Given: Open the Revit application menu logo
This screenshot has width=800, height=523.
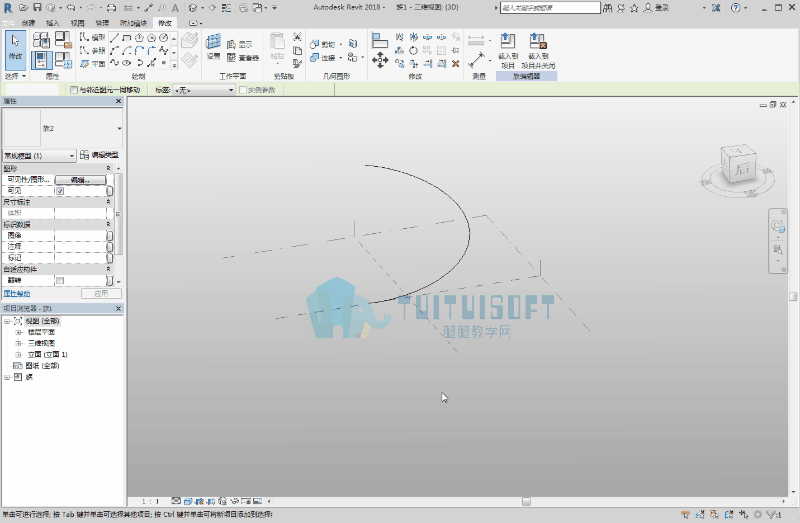Looking at the screenshot, I should click(8, 8).
